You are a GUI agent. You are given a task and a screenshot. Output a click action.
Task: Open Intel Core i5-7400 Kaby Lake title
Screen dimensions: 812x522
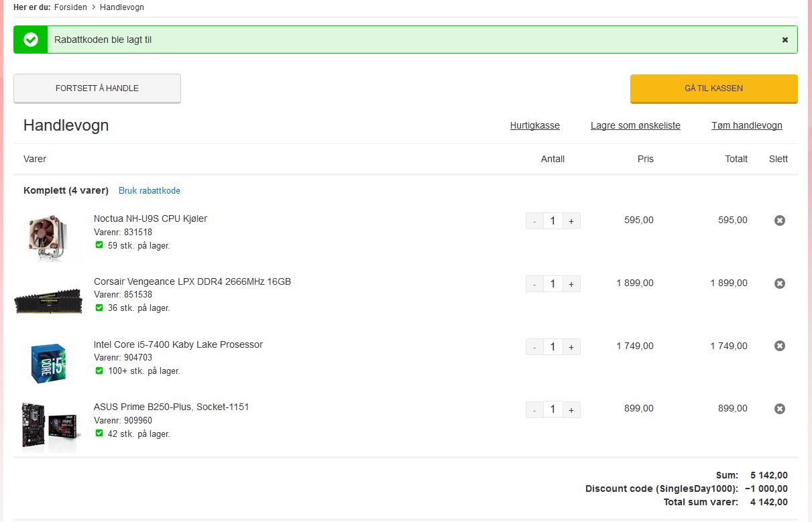178,344
